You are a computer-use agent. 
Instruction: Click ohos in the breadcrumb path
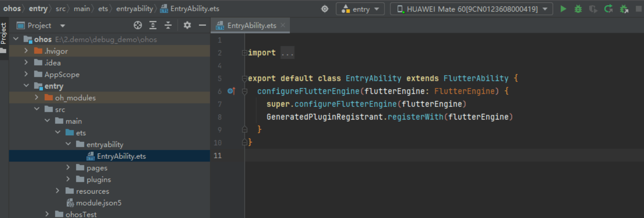click(x=12, y=9)
